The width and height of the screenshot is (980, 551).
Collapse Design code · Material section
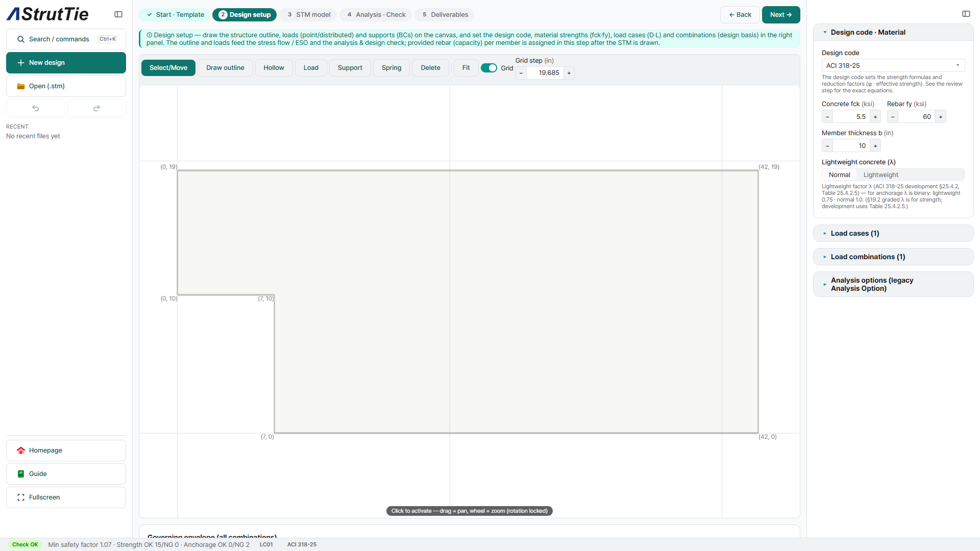893,32
